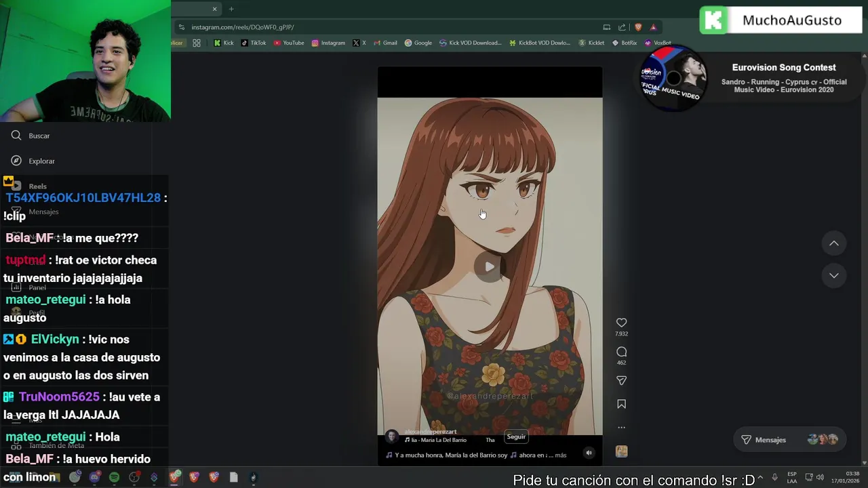Click the Eurovision spinning disc thumbnail
Screen dimensions: 868x488
673,78
